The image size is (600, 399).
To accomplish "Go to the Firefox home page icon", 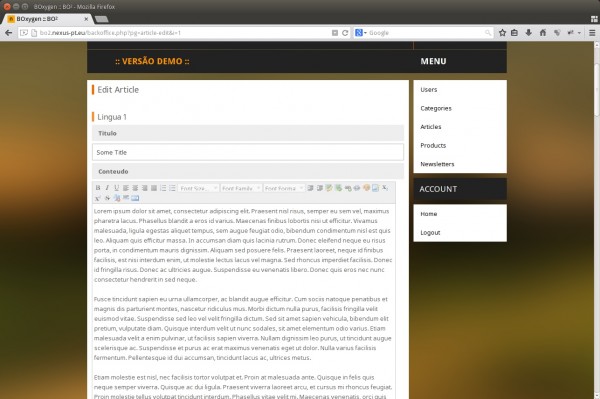I will (543, 33).
